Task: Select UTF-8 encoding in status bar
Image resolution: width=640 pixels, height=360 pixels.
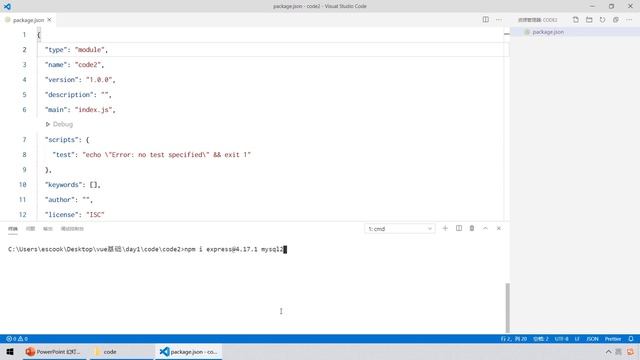Action: (x=562, y=339)
